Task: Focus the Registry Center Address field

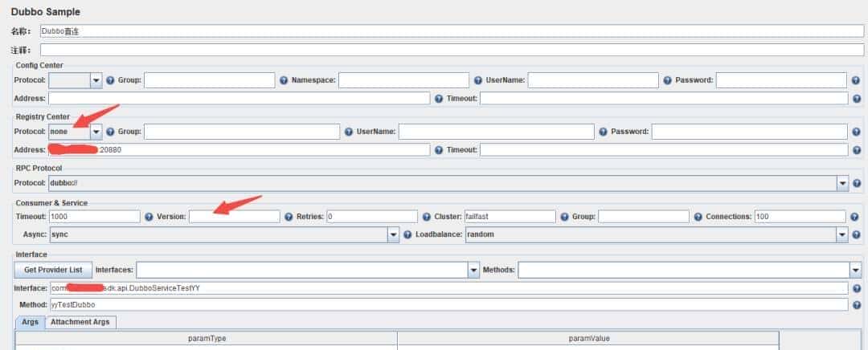Action: pyautogui.click(x=239, y=150)
